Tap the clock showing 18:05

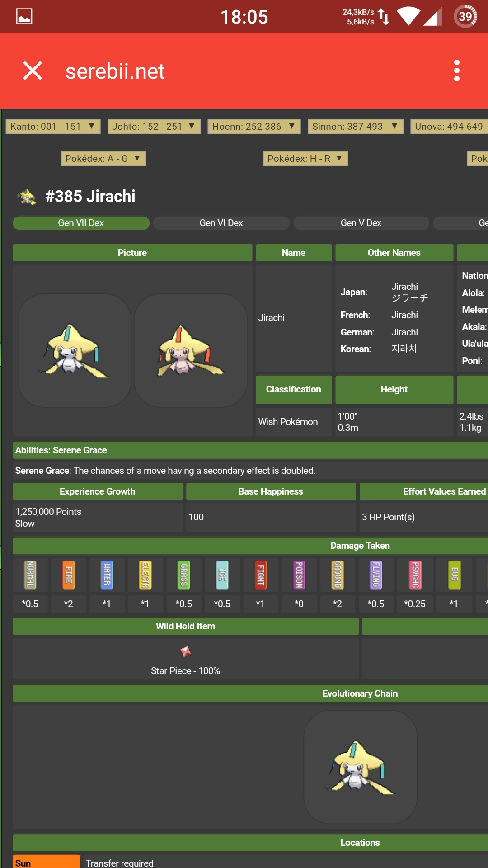(244, 17)
